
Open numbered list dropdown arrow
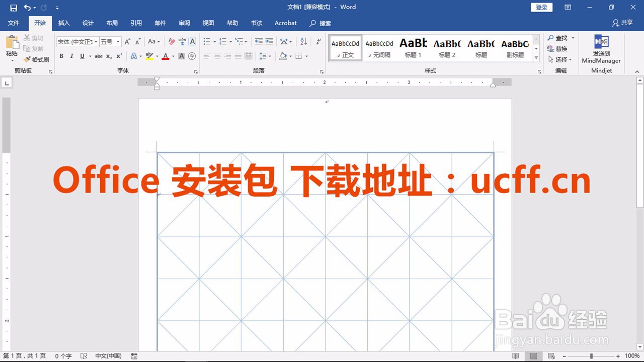[230, 42]
